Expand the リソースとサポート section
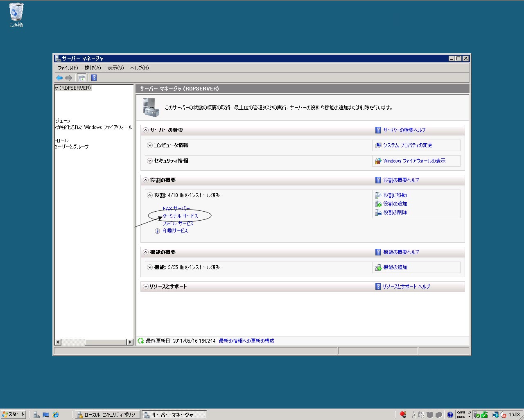This screenshot has height=420, width=524. pos(145,287)
